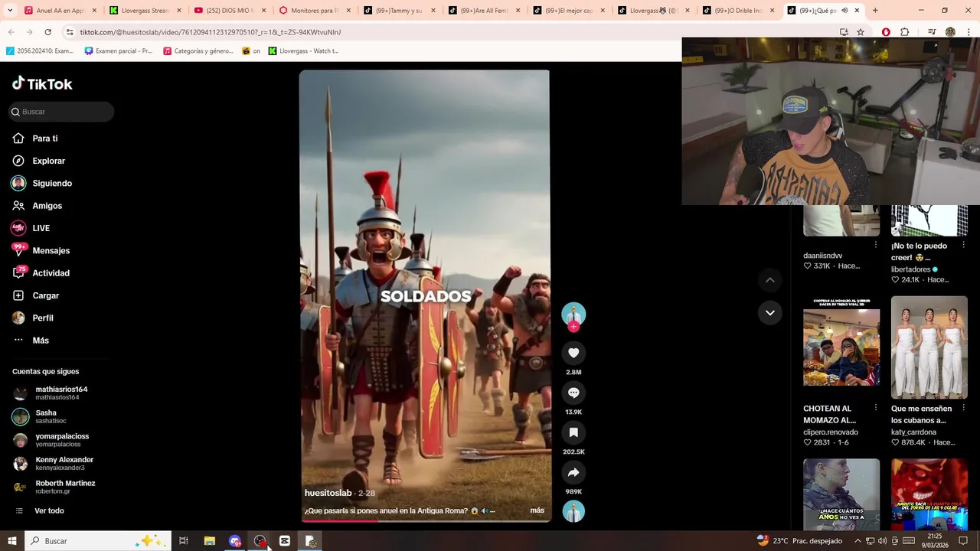Open options for CHOTEAN AL MOMAZO video
Viewport: 980px width, 551px height.
tap(876, 408)
